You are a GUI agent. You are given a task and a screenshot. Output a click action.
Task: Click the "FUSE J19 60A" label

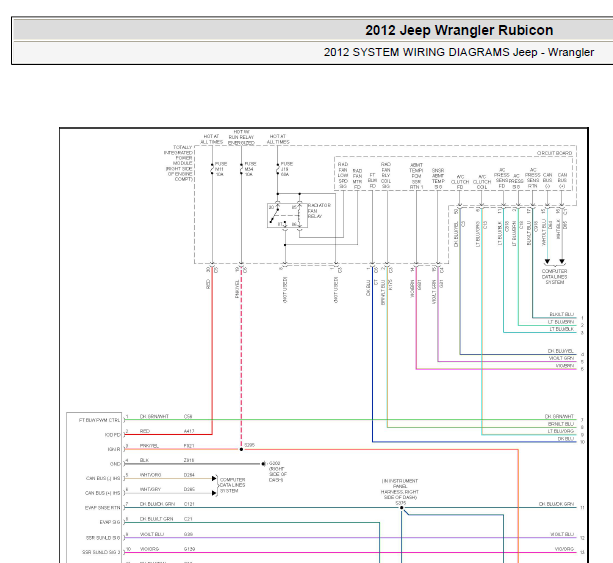[287, 169]
